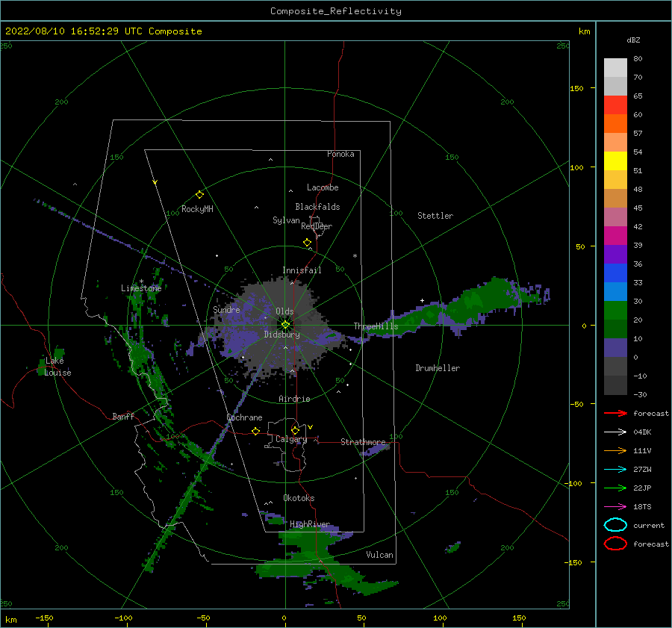672x628 pixels.
Task: Select the Blackfalds label
Action: point(317,207)
